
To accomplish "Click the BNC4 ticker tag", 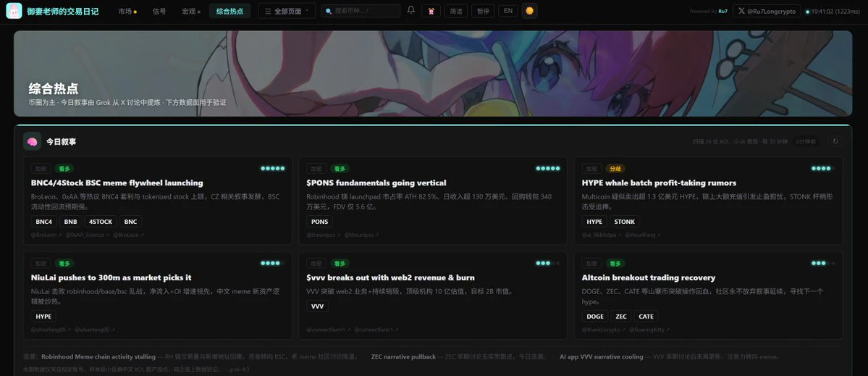I will pos(43,222).
